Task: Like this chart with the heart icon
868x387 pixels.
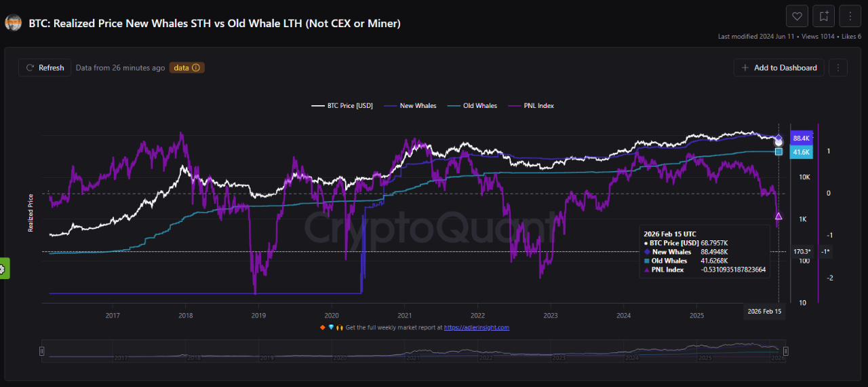Action: pos(797,16)
